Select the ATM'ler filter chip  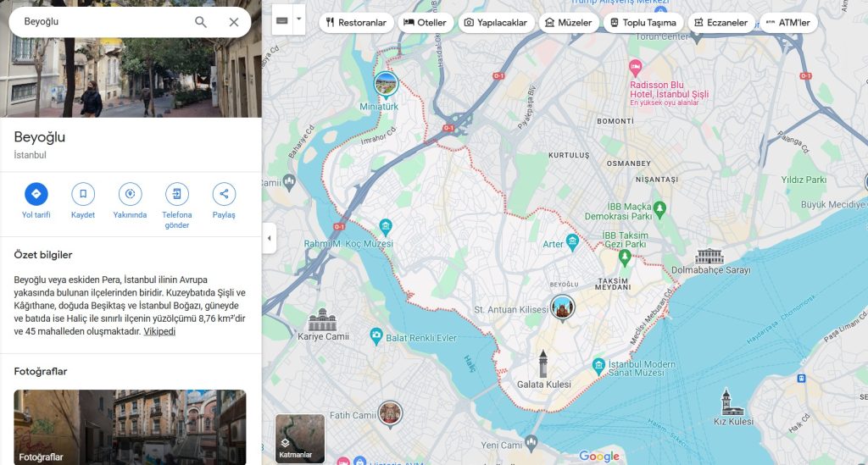click(x=788, y=23)
